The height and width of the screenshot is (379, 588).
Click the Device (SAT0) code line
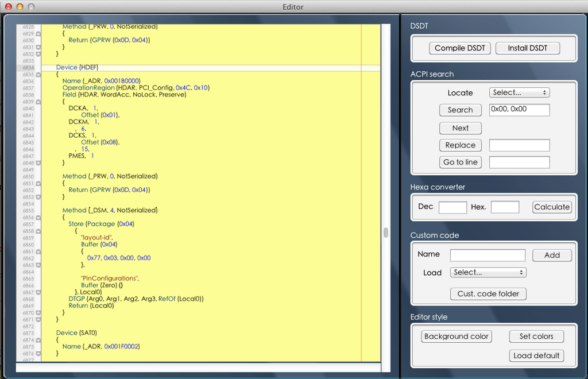pos(76,333)
